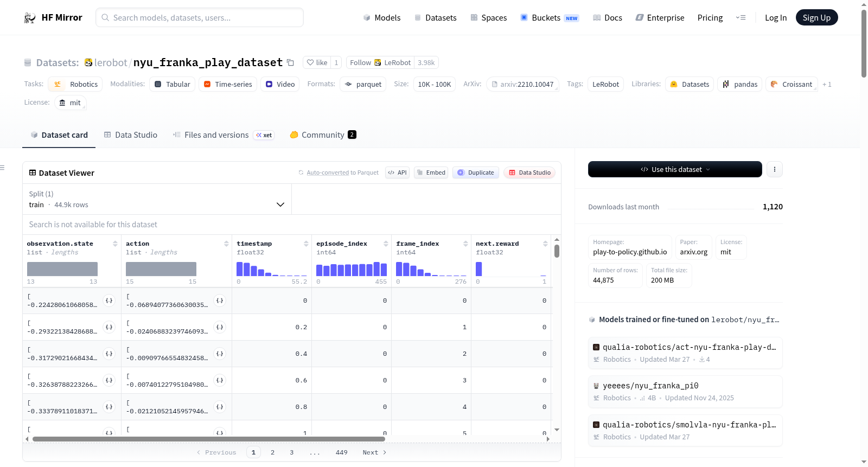Open the yeeees/nyu_franka_pi0 model card
Viewport: 868px width, 467px height.
coord(685,392)
